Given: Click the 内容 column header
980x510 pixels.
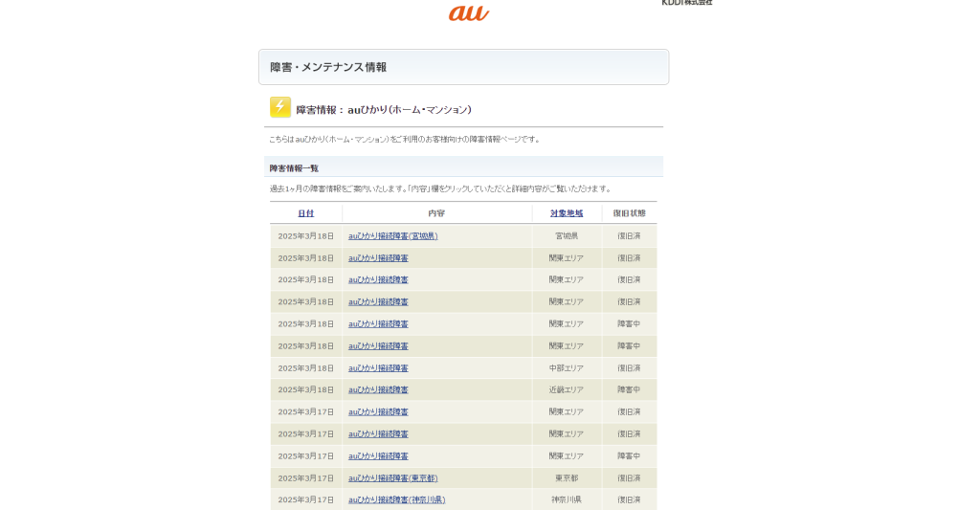Looking at the screenshot, I should pos(436,213).
